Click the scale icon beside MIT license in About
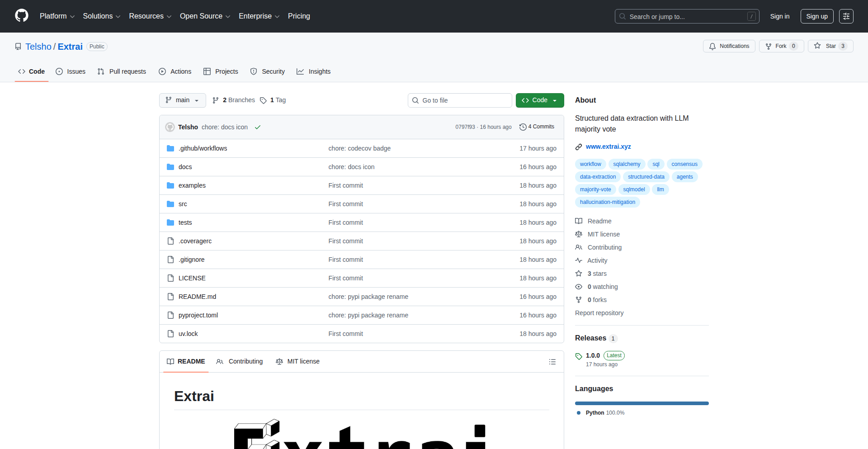This screenshot has height=449, width=868. [579, 234]
